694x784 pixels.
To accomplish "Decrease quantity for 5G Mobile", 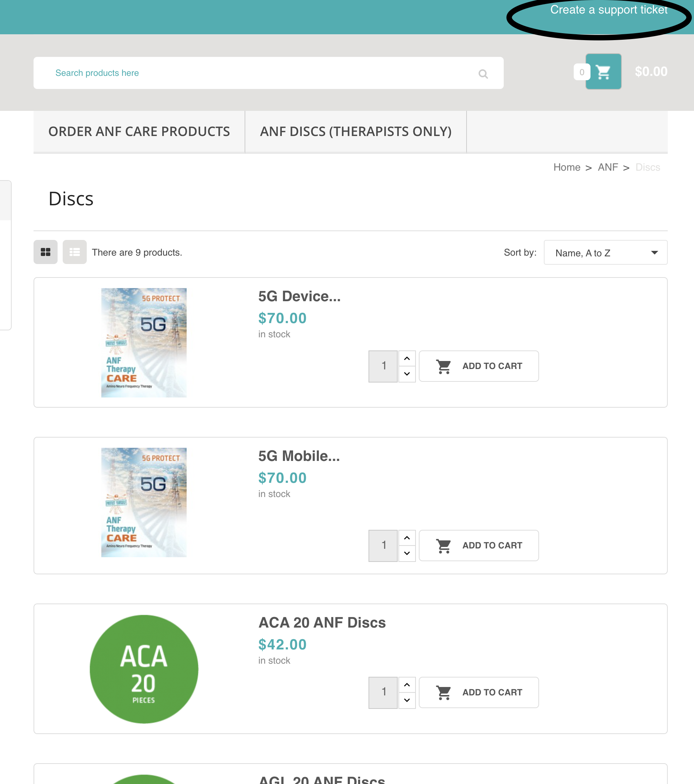I will [407, 554].
